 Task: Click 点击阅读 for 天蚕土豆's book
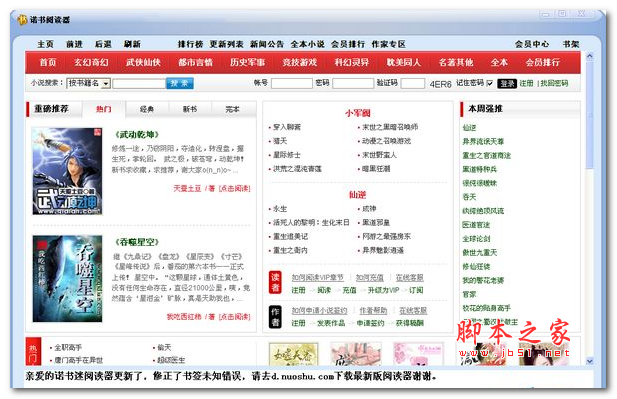click(235, 189)
